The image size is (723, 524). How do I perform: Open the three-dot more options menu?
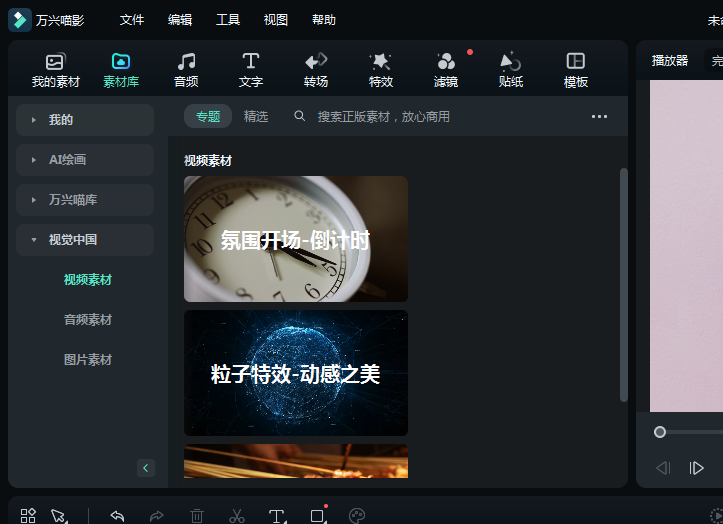pos(599,116)
